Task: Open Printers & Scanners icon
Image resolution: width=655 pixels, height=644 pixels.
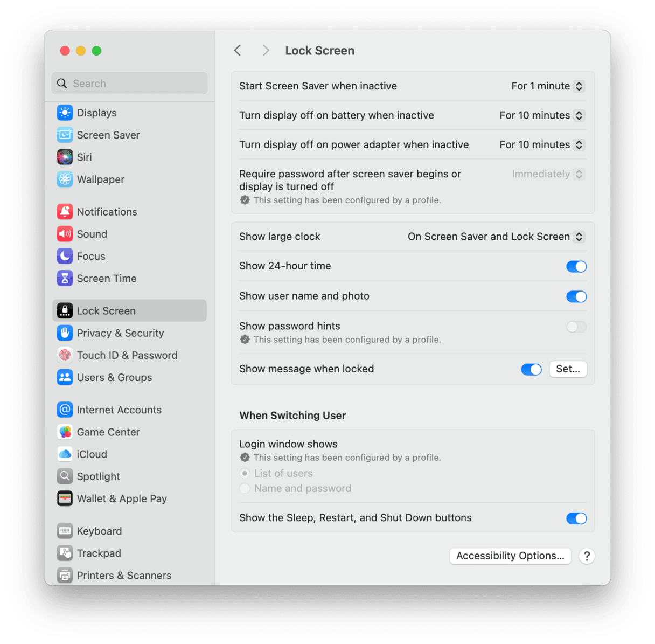Action: 65,575
